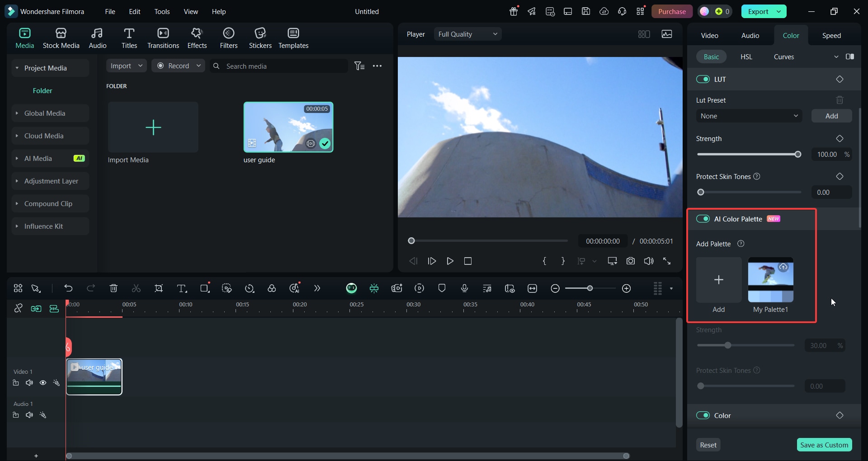Viewport: 868px width, 461px height.
Task: Switch to the Video properties tab
Action: pyautogui.click(x=709, y=35)
